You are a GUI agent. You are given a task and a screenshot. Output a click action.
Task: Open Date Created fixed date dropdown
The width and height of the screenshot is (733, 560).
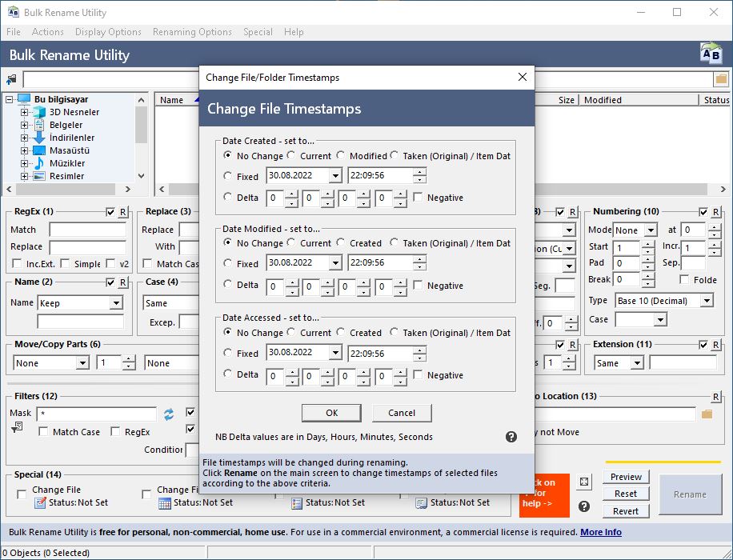click(x=335, y=176)
